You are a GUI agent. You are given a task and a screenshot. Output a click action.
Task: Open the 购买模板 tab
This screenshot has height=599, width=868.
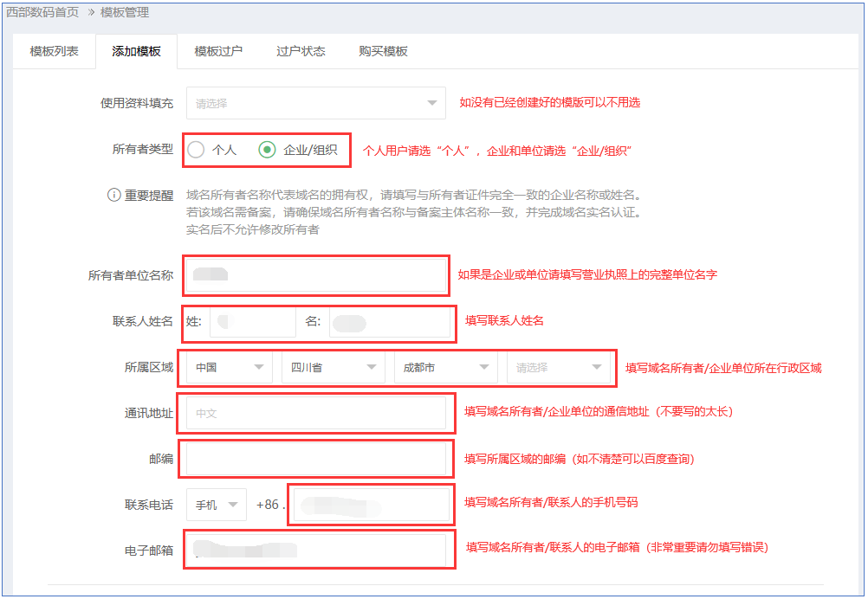pyautogui.click(x=383, y=51)
